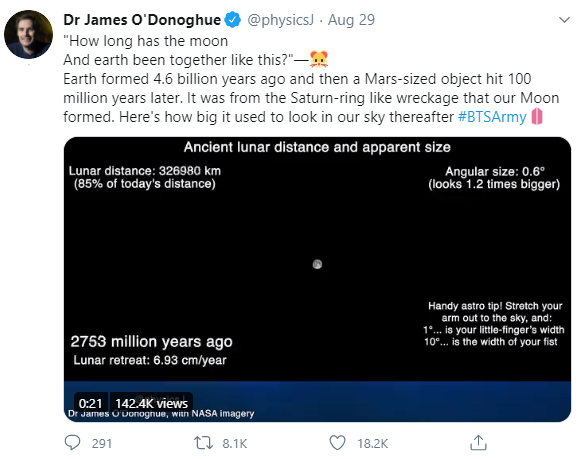Open the #BTSArmy hashtag link
Viewport: 586px width, 459px height.
point(492,117)
